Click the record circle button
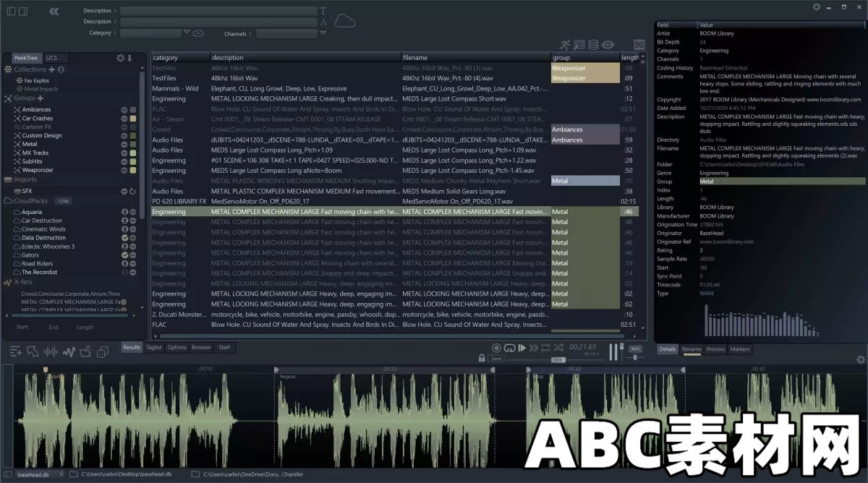The width and height of the screenshot is (868, 483). 496,348
